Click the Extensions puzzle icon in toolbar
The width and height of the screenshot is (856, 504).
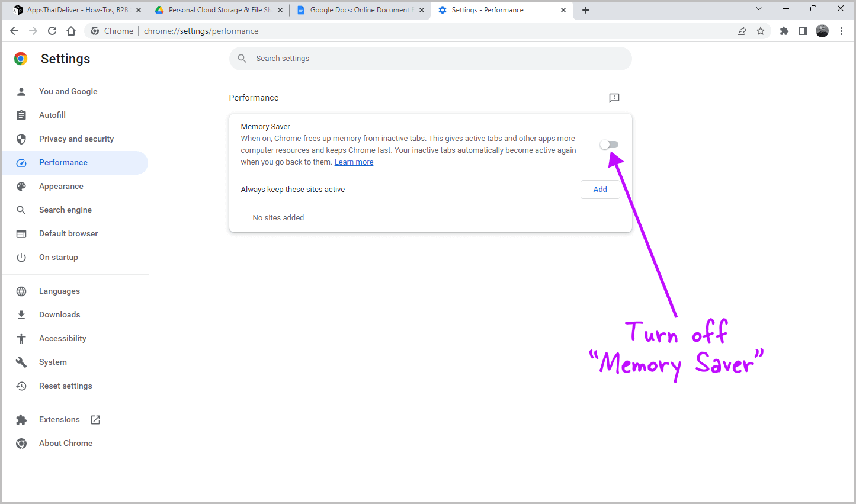(x=784, y=30)
